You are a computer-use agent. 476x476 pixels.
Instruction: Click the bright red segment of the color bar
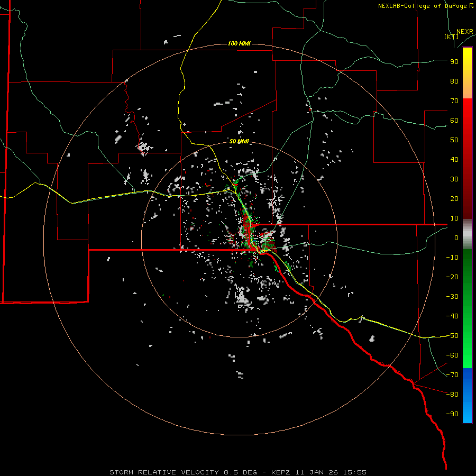(x=467, y=112)
